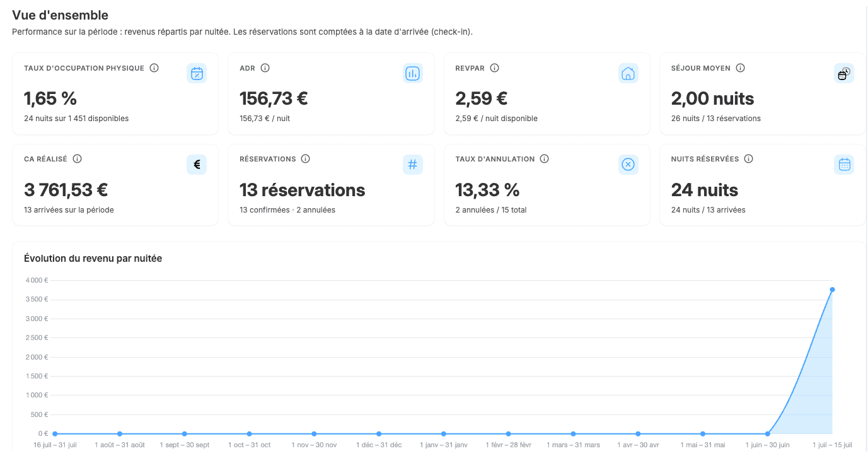Show info for Séjour moyen

(741, 68)
